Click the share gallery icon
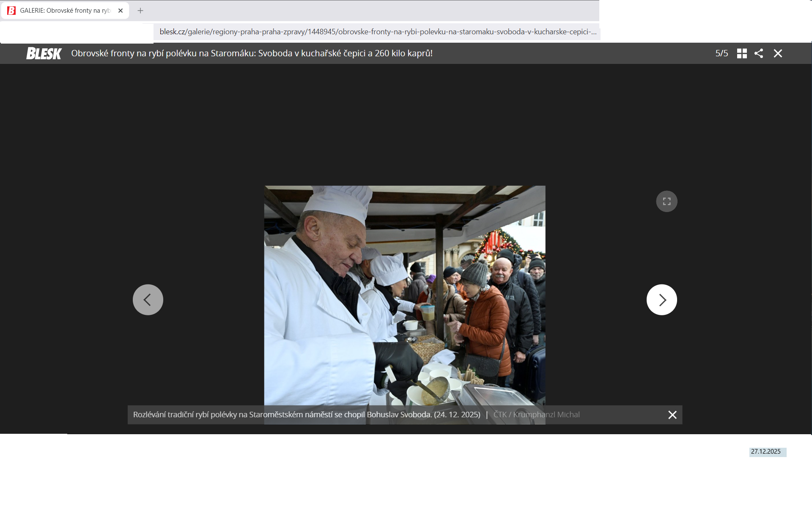 click(x=759, y=53)
